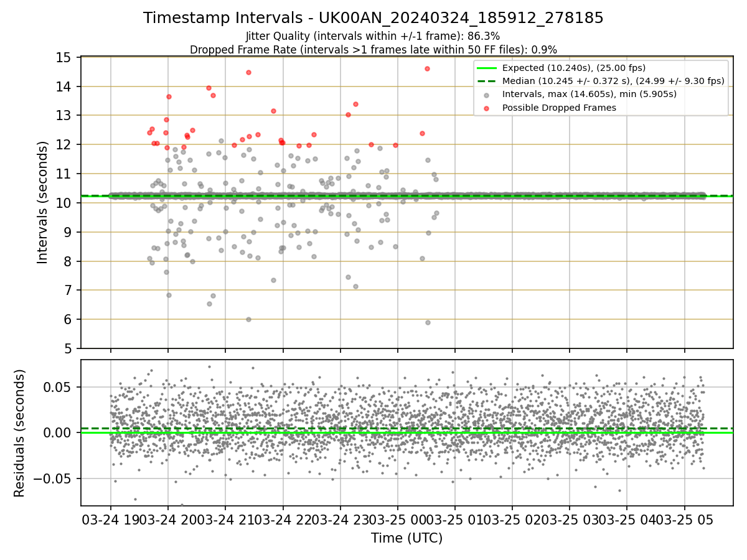
Task: Click the "Jitter Quality" 86.3% subtitle line
Action: (x=373, y=36)
